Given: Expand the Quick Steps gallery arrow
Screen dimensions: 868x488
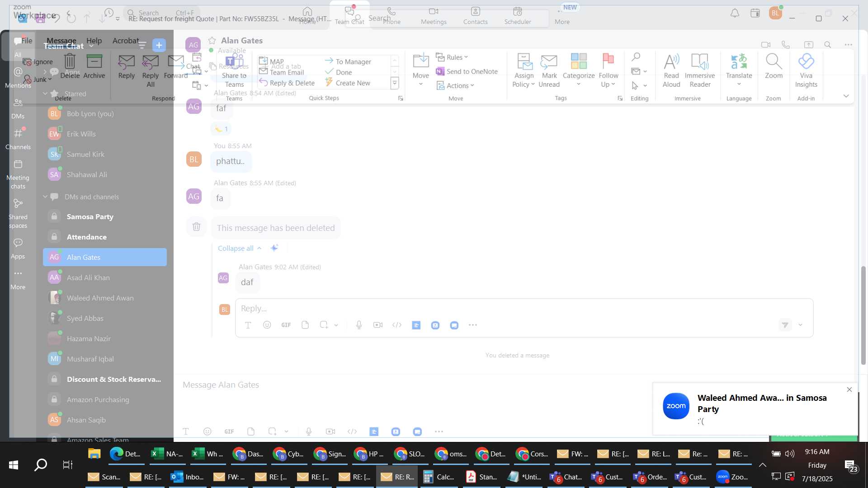Looking at the screenshot, I should [395, 83].
